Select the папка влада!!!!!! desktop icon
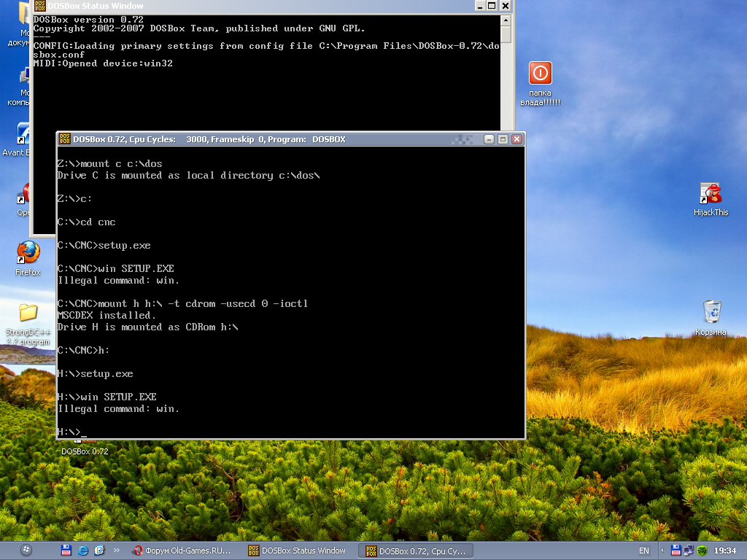The height and width of the screenshot is (560, 747). (x=541, y=84)
